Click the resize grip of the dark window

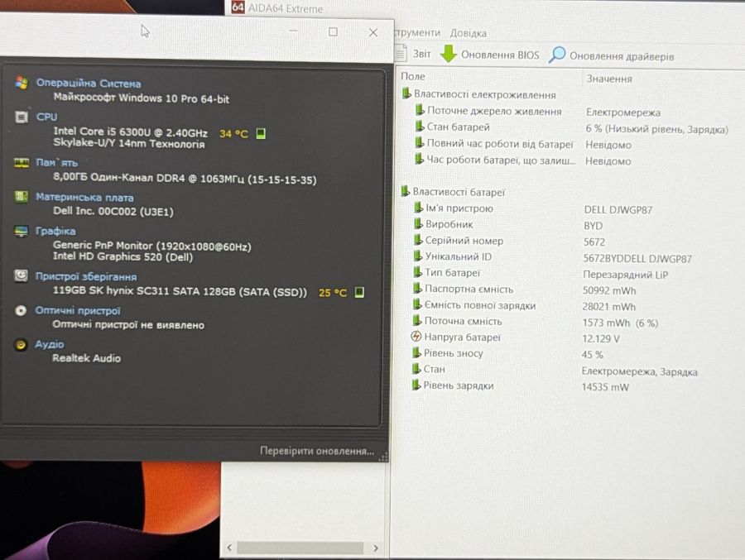click(x=383, y=457)
